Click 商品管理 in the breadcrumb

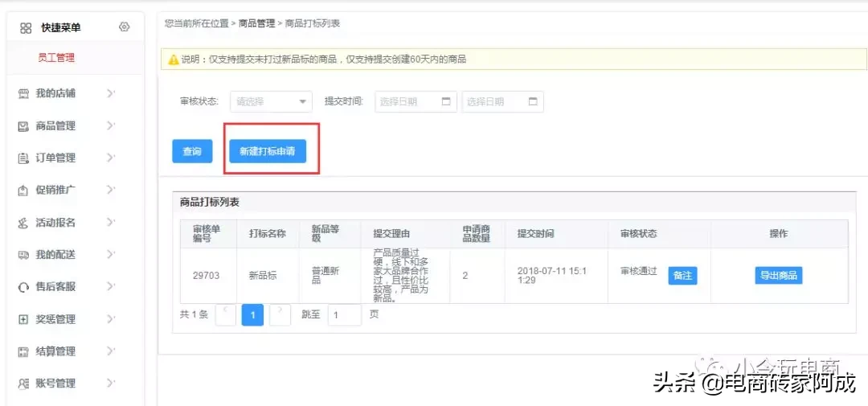coord(256,23)
